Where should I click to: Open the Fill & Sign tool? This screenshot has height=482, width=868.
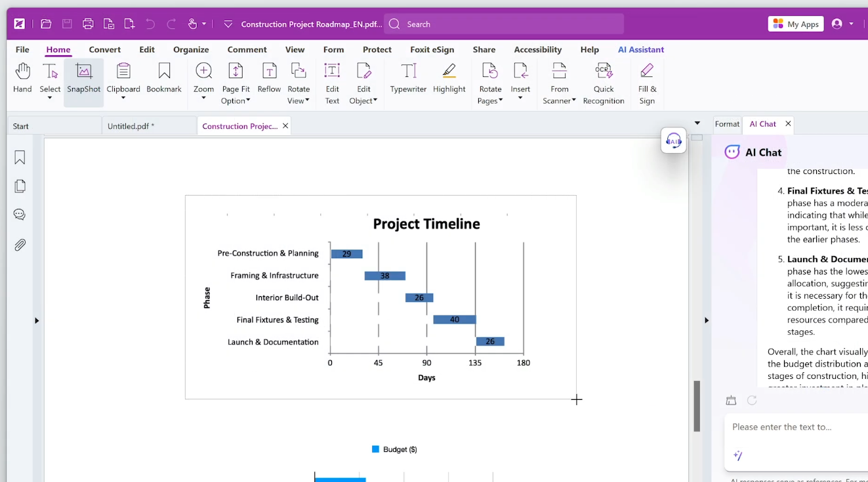(648, 83)
